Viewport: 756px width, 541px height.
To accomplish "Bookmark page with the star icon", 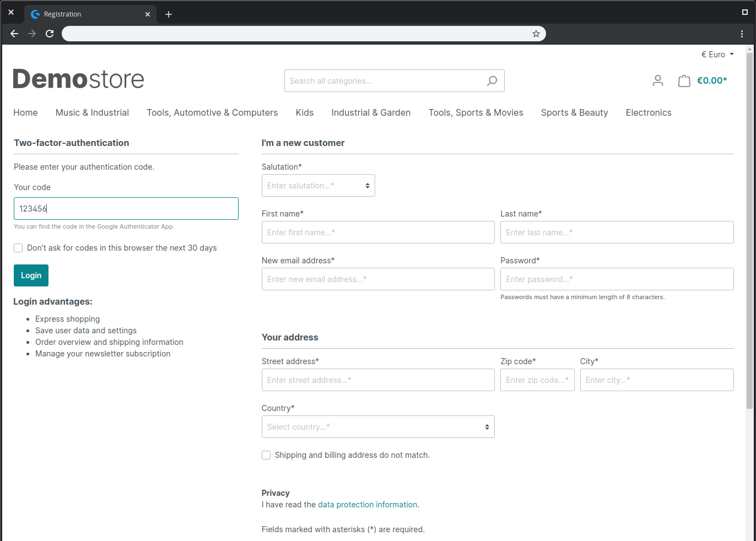I will pyautogui.click(x=536, y=34).
